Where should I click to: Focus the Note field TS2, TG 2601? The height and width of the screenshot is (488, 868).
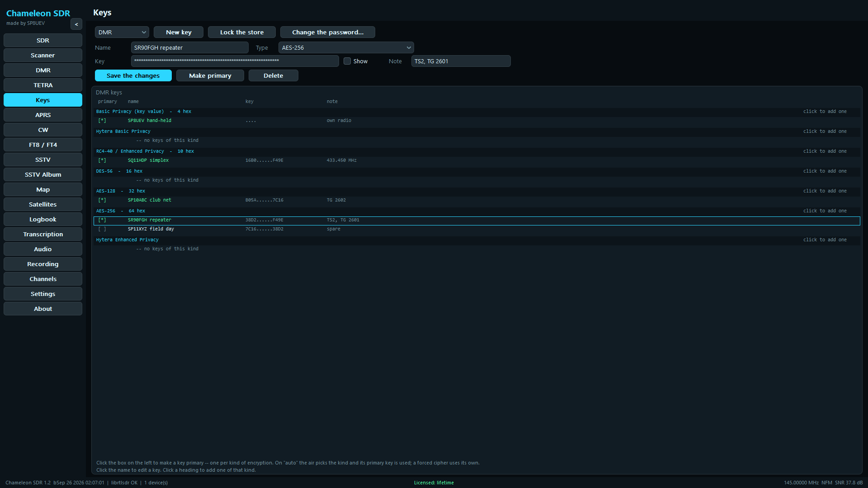tap(461, 61)
